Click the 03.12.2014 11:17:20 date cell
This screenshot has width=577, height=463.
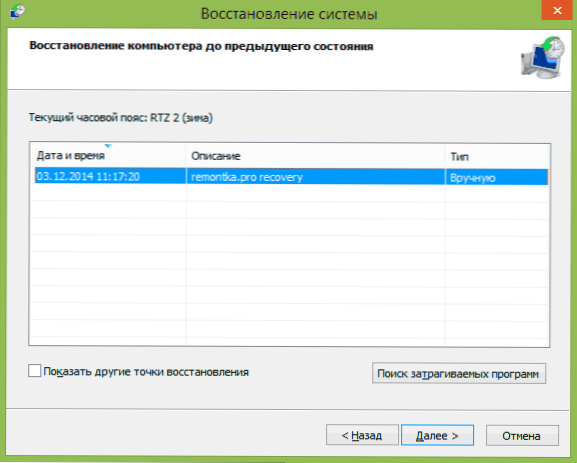tap(88, 177)
